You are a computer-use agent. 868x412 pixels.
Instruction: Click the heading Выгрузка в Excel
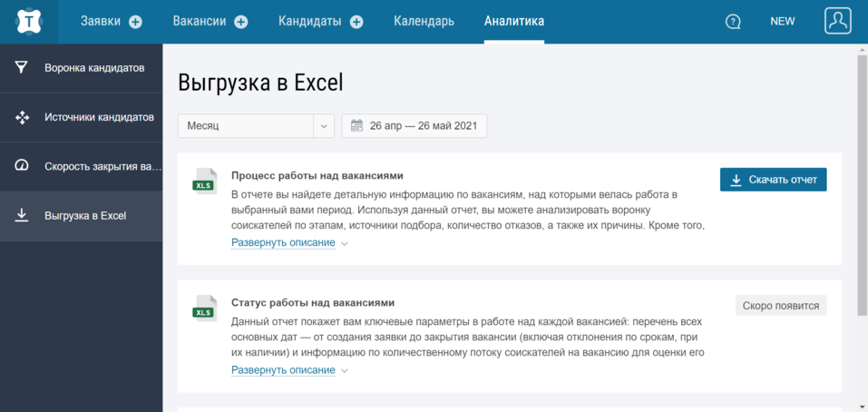260,83
